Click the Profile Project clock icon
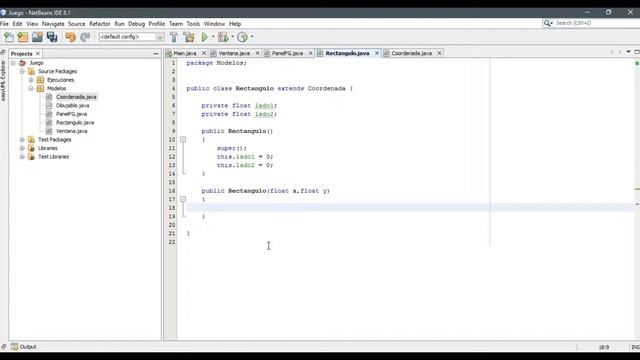 click(242, 37)
